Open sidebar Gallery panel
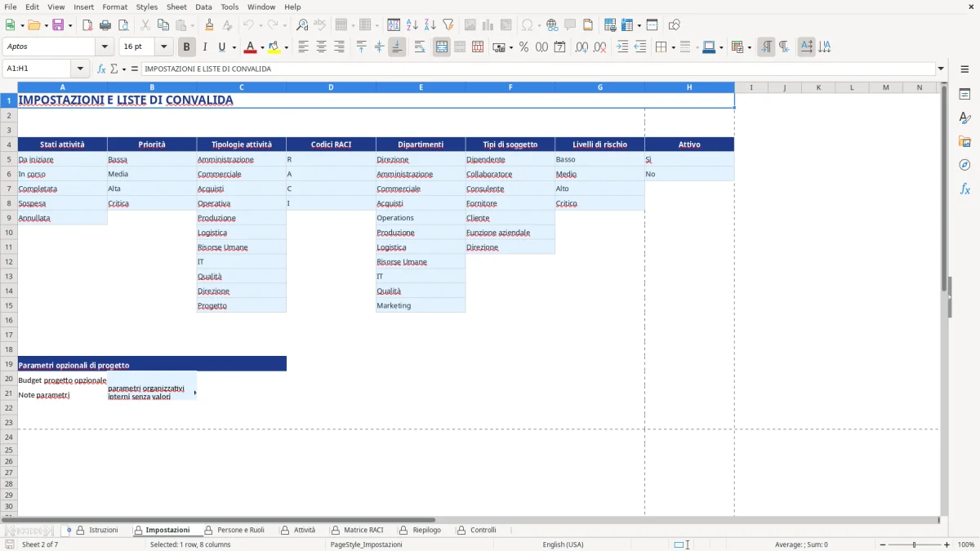 tap(964, 141)
